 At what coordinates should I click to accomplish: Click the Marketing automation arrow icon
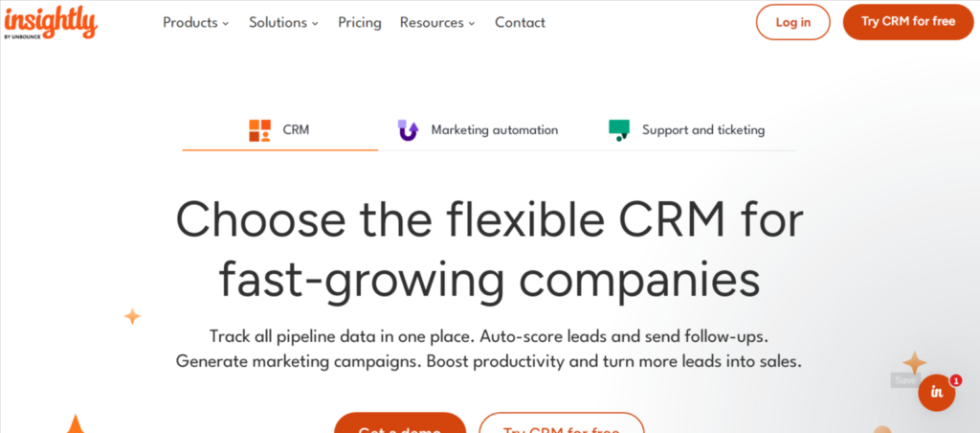[408, 130]
